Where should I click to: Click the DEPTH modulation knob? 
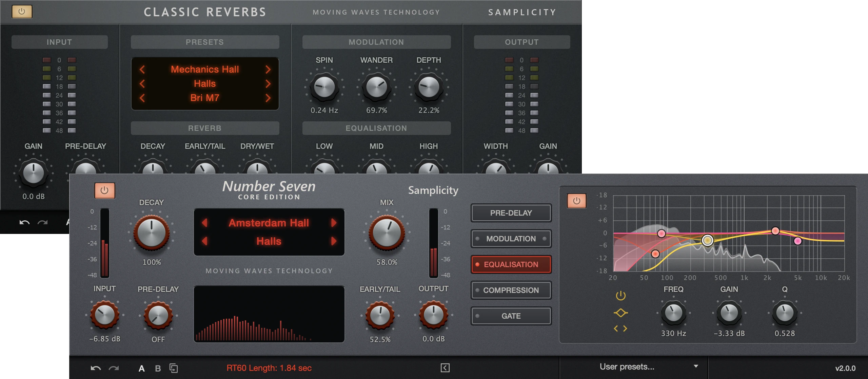(x=429, y=87)
